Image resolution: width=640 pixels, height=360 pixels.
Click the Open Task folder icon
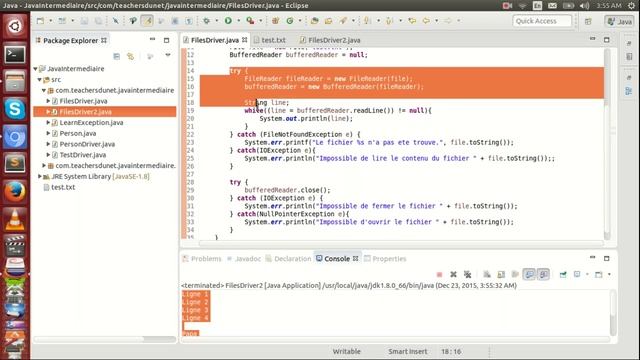328,21
